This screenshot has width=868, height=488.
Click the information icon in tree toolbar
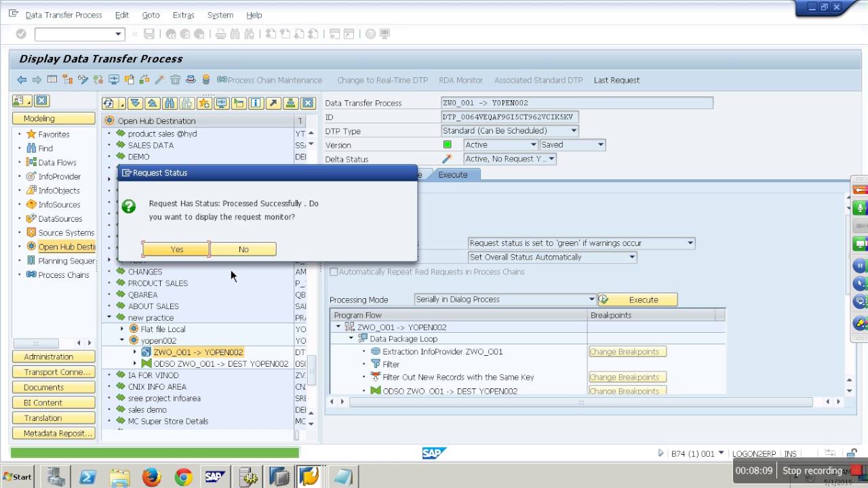click(256, 103)
